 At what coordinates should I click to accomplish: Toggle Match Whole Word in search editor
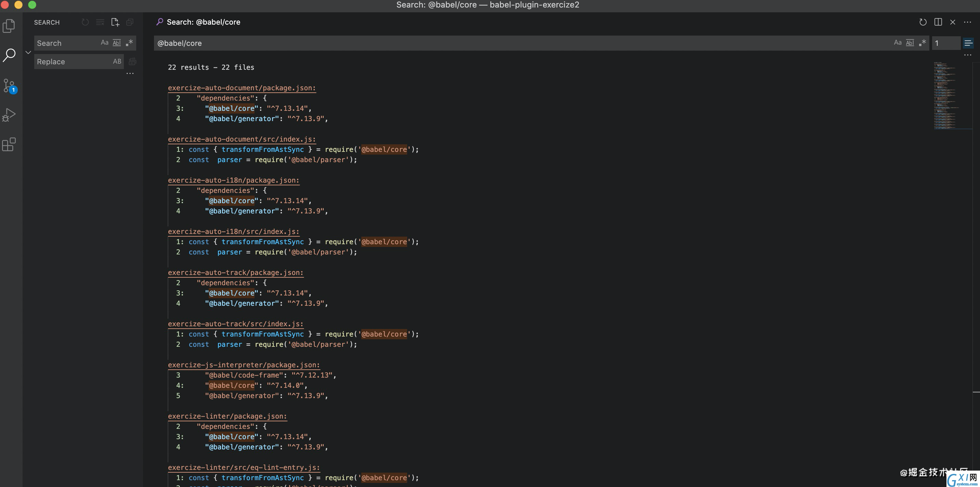click(910, 43)
